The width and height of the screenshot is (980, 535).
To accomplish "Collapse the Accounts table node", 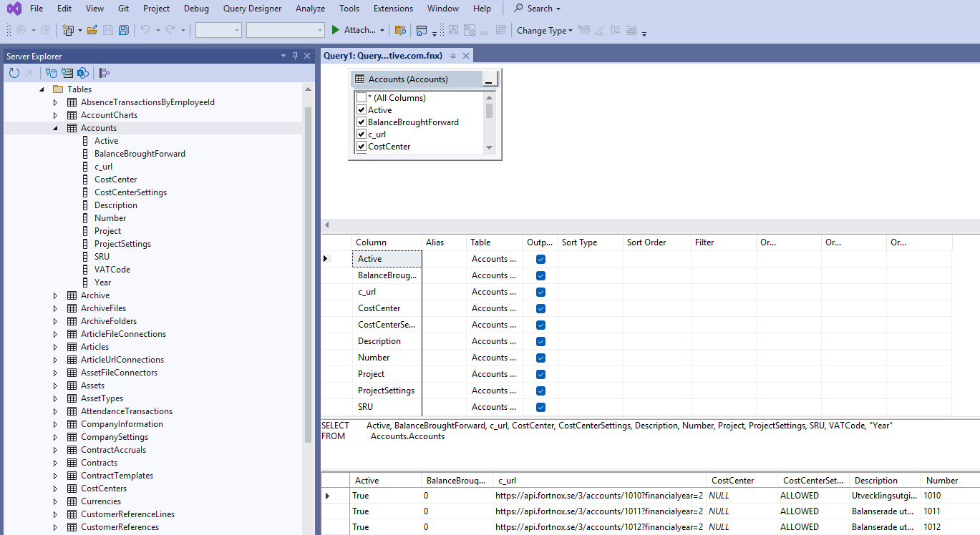I will (55, 128).
